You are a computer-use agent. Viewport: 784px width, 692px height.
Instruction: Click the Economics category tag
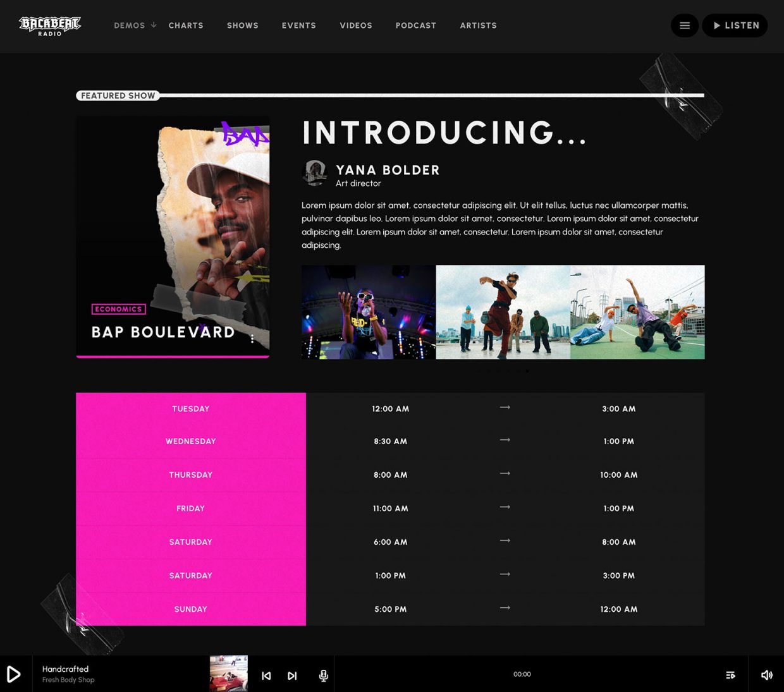tap(118, 309)
